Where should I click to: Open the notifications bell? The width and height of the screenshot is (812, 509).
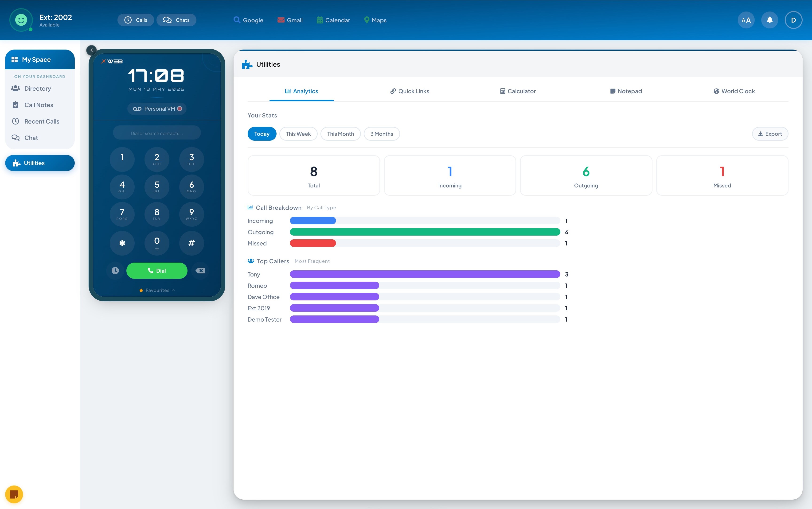pos(769,20)
